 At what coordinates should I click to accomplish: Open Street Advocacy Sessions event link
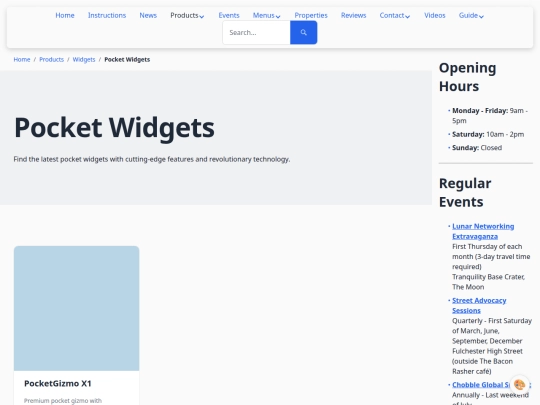(479, 305)
